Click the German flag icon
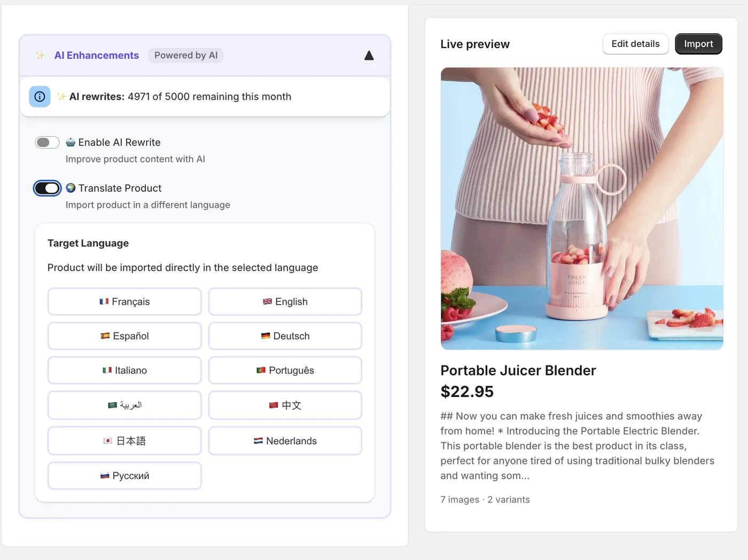 pyautogui.click(x=266, y=336)
